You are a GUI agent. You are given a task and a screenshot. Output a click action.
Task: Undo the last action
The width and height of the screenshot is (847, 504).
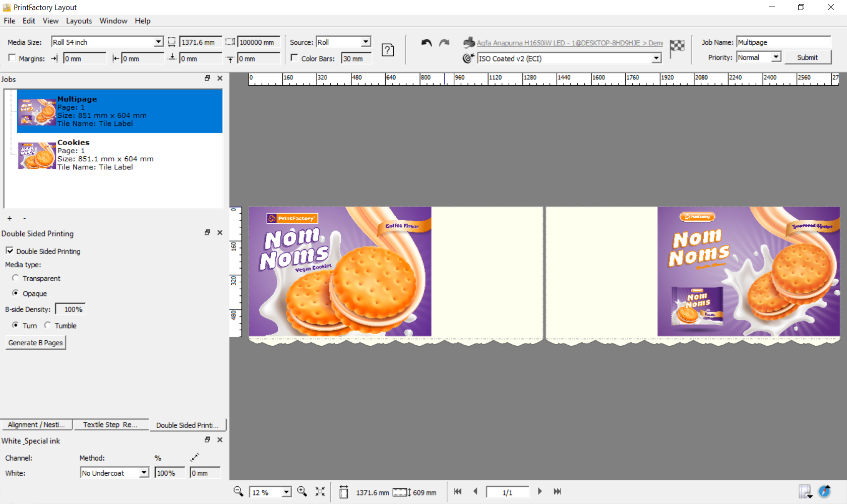tap(427, 43)
